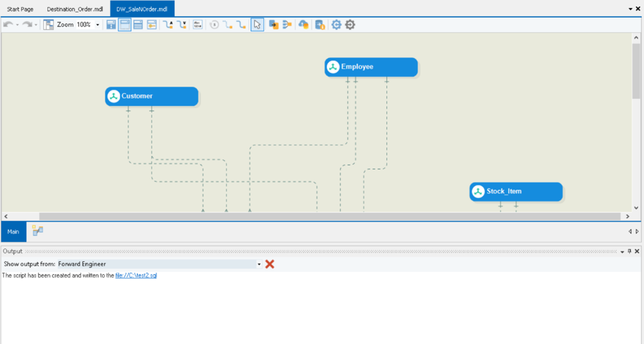Viewport: 644px width, 344px height.
Task: Open the file://C:\test2.sql link
Action: coord(136,275)
